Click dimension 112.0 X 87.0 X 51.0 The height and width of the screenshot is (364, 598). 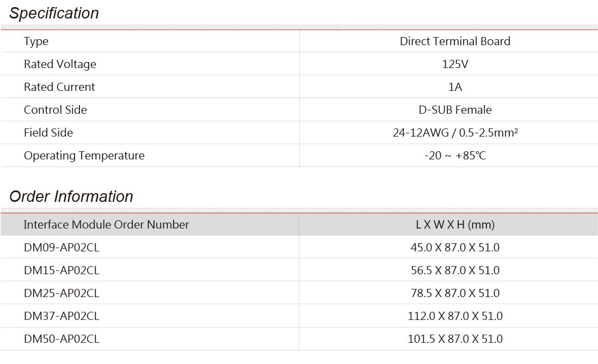[x=455, y=316]
